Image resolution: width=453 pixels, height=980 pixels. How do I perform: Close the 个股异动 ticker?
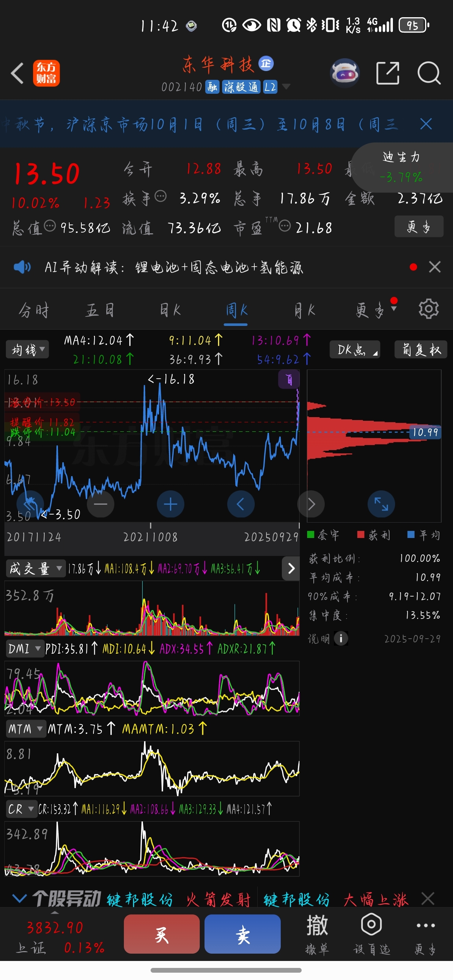(x=428, y=899)
